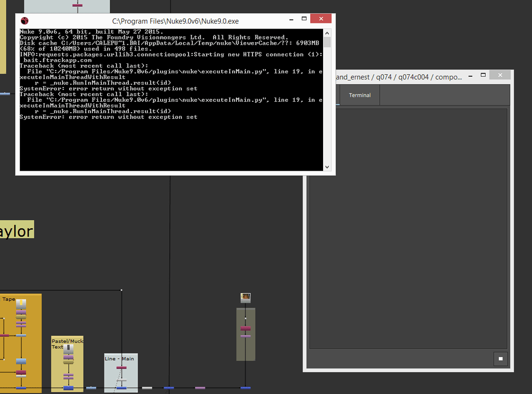Viewport: 532px width, 394px height.
Task: Click the empty terminal output area in the panel
Action: (408, 228)
